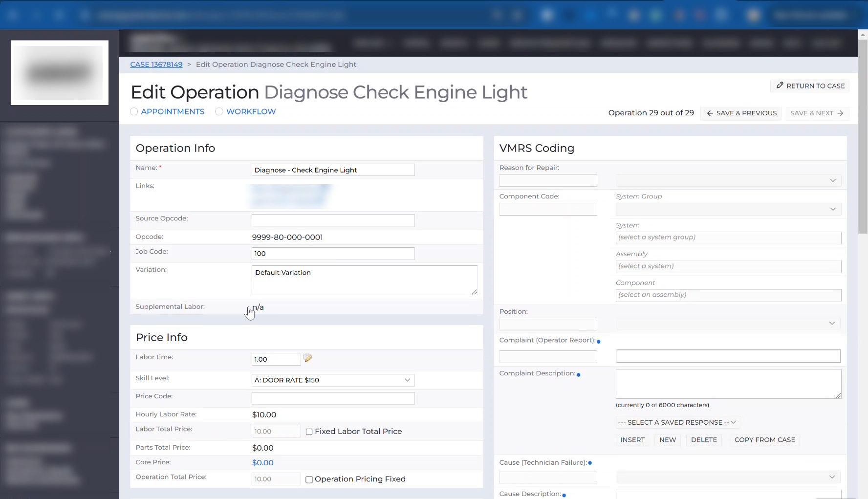
Task: Click the Core Price $0.00 link
Action: (x=263, y=463)
